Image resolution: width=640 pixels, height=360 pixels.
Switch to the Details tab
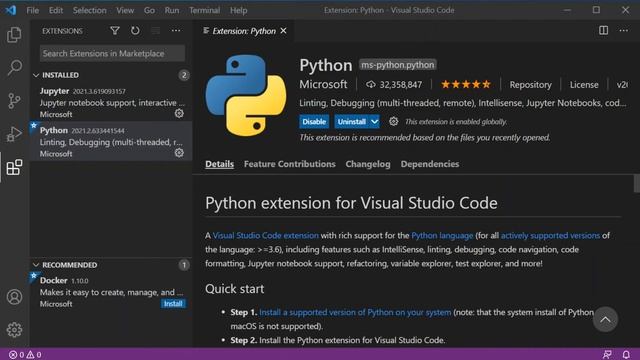pyautogui.click(x=220, y=164)
